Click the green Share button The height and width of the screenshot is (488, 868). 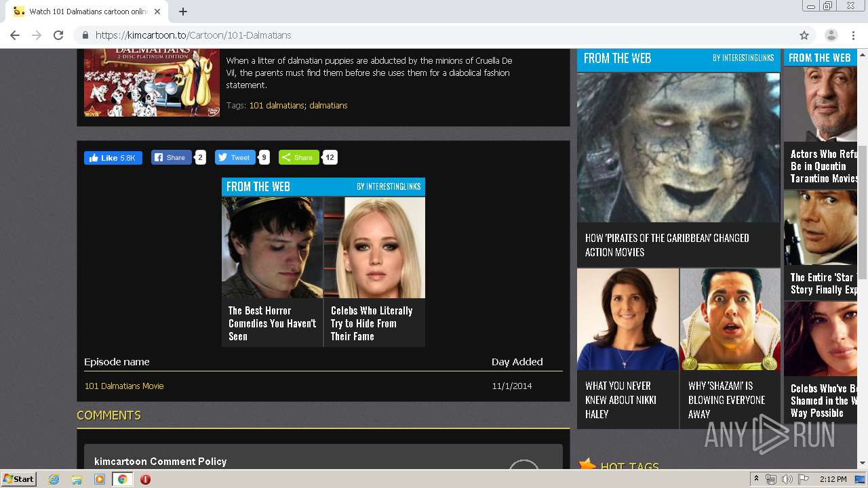[298, 158]
